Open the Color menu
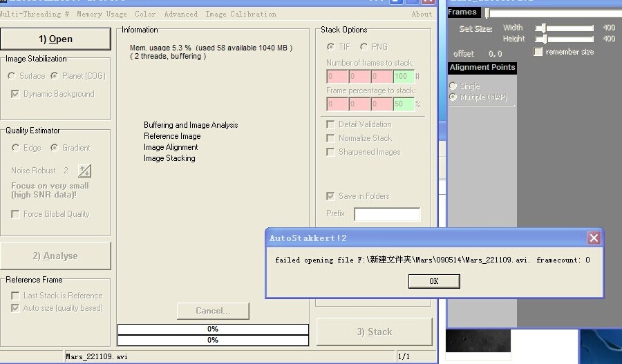622x364 pixels. [145, 14]
